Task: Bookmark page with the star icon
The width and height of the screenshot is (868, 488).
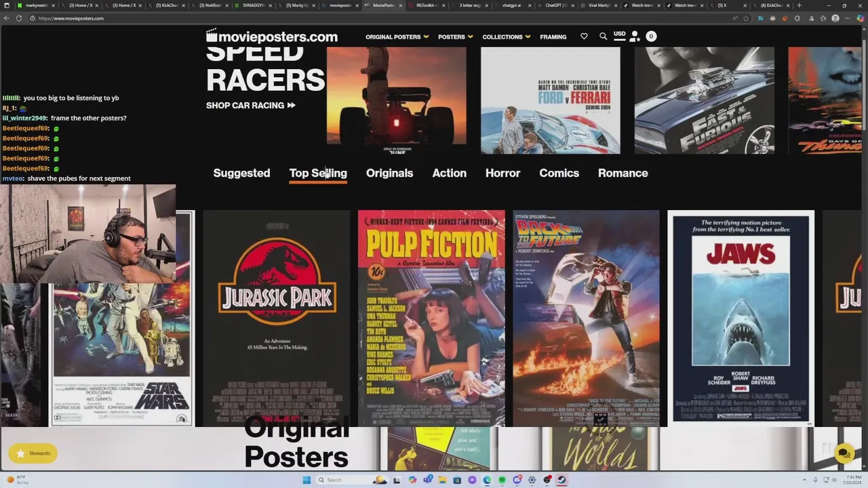Action: point(746,18)
